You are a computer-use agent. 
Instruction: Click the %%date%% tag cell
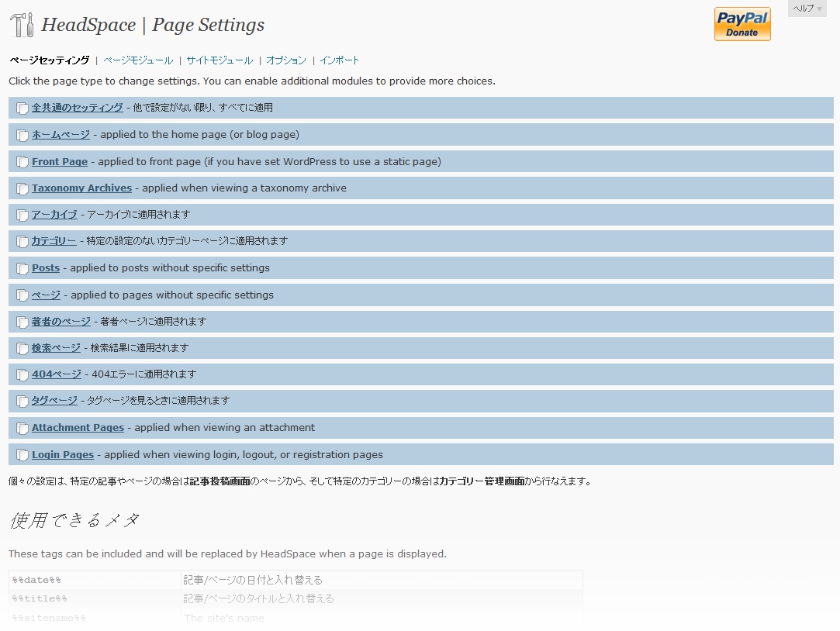pos(95,580)
